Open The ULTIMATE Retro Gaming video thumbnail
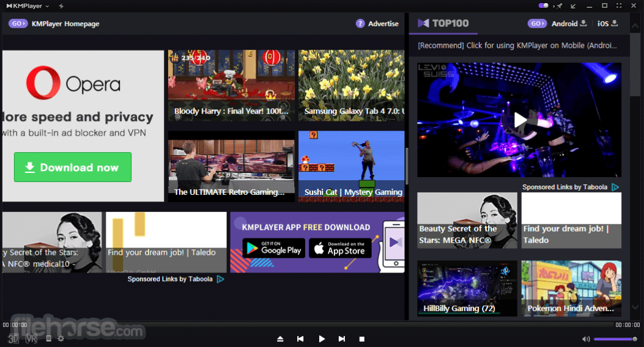Image resolution: width=644 pixels, height=347 pixels. tap(231, 167)
